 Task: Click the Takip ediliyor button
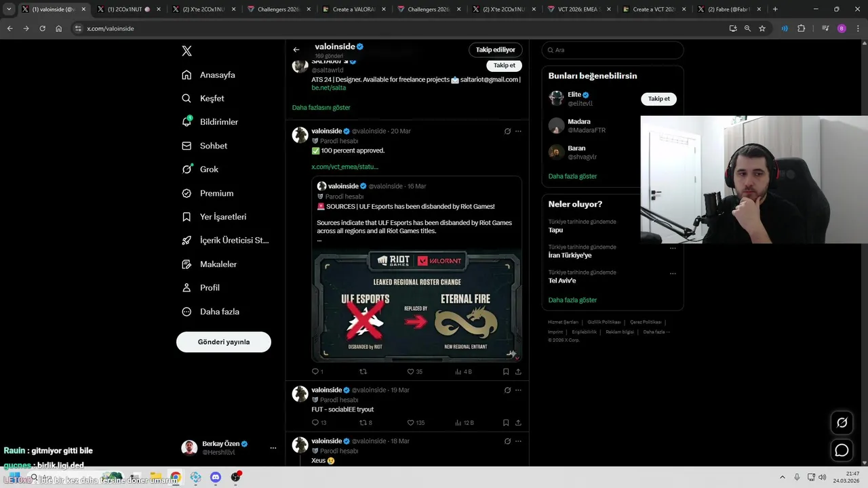[x=495, y=49]
